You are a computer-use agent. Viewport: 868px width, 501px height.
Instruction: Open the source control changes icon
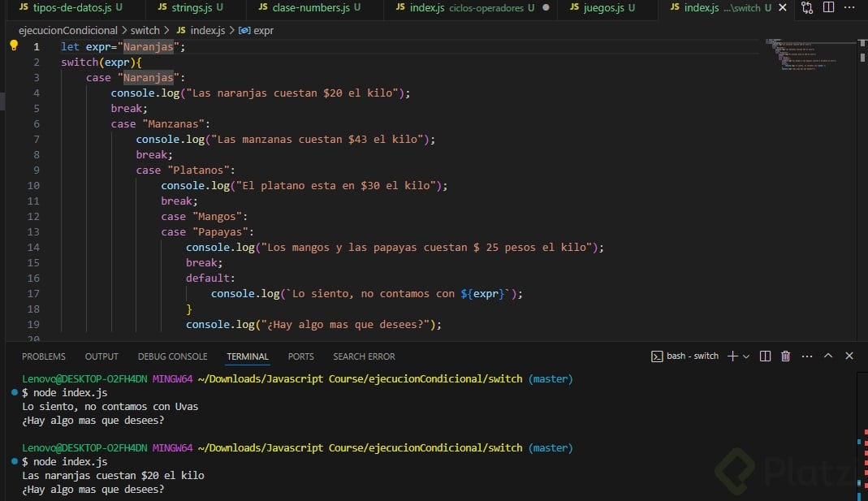807,8
